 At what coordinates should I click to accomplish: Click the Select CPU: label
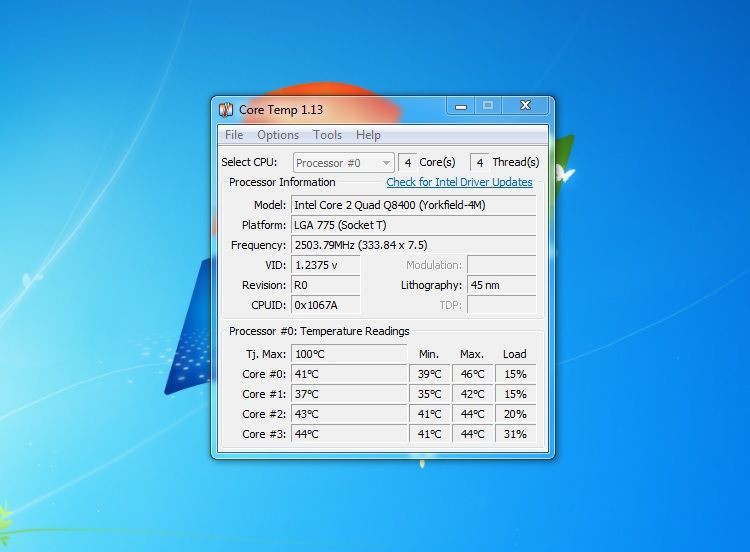249,163
